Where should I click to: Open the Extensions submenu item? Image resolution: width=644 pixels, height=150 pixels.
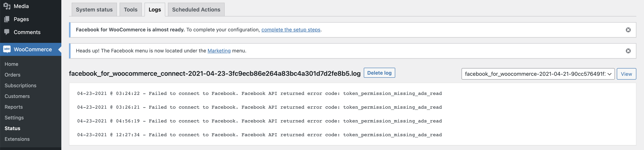(17, 139)
